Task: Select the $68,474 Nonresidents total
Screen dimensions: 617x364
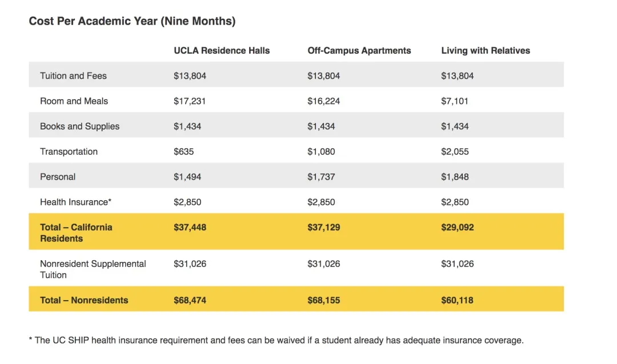Action: tap(190, 300)
